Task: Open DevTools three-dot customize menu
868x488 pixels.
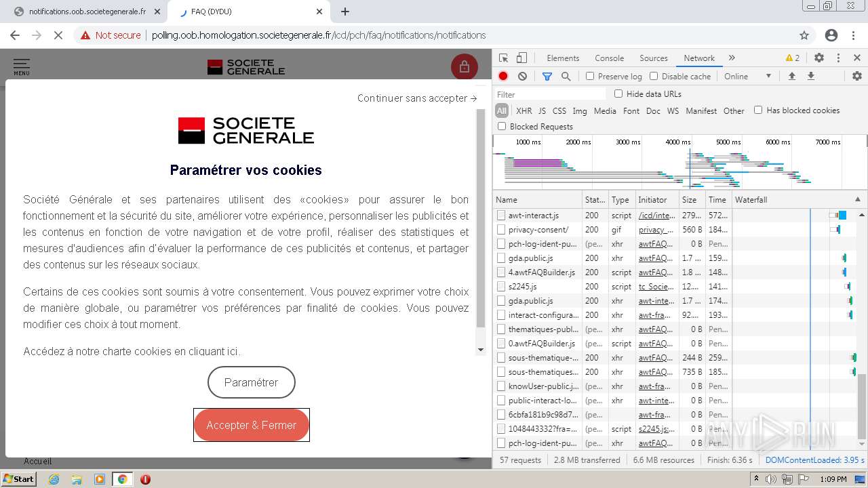Action: (x=838, y=58)
